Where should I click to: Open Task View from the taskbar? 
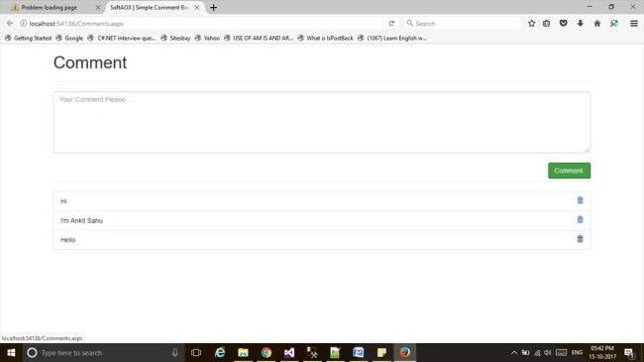196,352
